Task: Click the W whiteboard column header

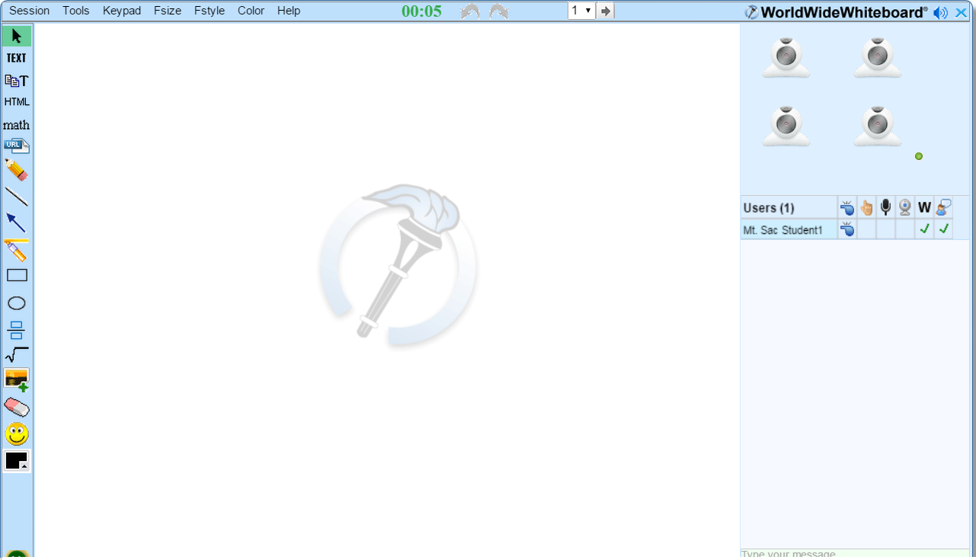Action: point(924,207)
